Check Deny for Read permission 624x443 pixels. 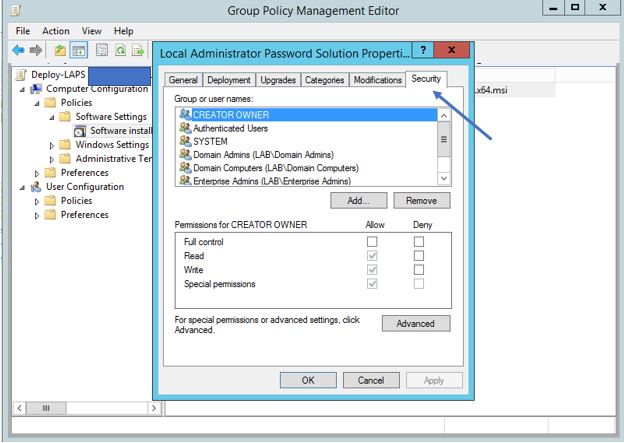419,256
